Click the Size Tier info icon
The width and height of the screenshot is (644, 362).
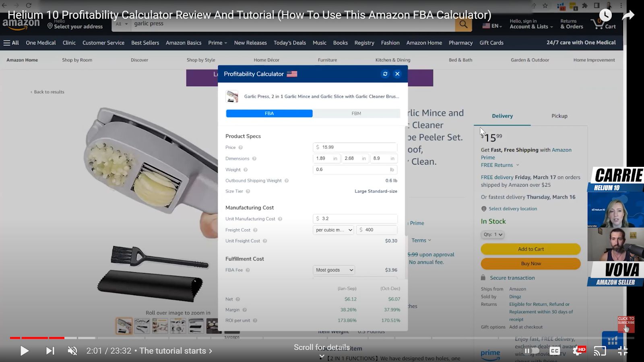tap(248, 191)
